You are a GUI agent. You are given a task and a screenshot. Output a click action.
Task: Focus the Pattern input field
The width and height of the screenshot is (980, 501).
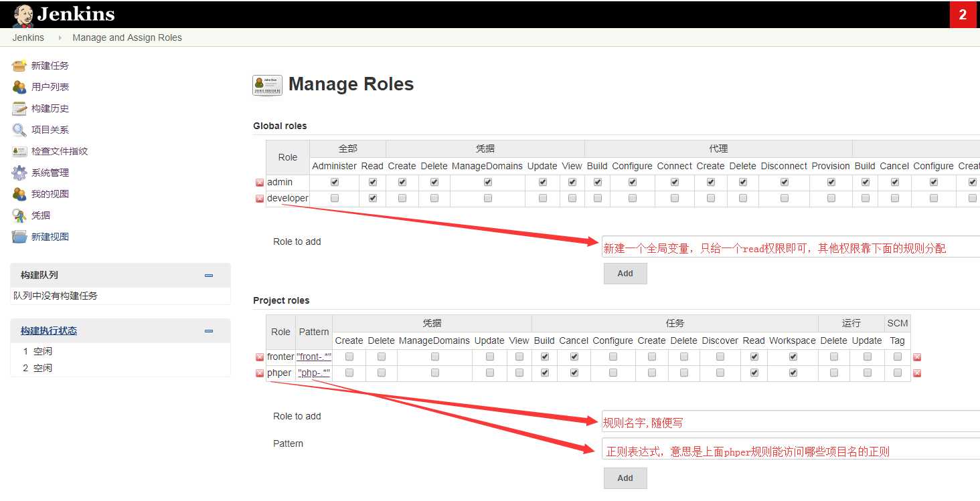(x=791, y=449)
